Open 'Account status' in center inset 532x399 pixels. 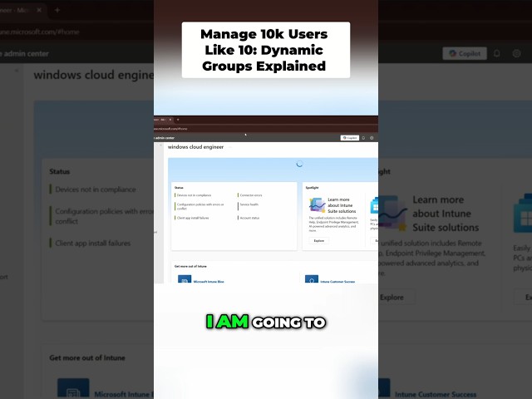pos(249,218)
